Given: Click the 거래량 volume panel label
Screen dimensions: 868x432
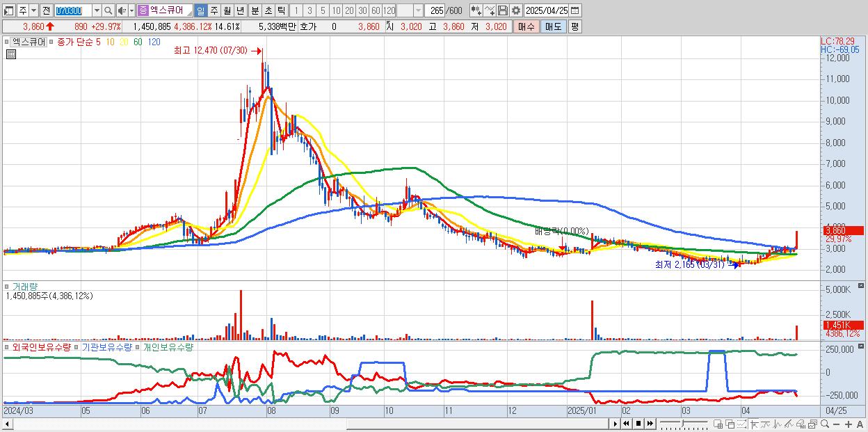Looking at the screenshot, I should coord(24,286).
